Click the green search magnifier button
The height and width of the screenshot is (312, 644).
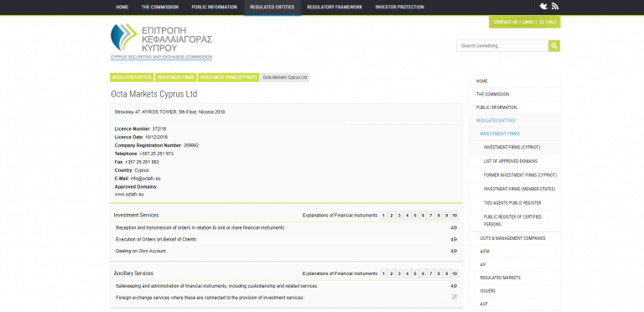click(x=554, y=46)
